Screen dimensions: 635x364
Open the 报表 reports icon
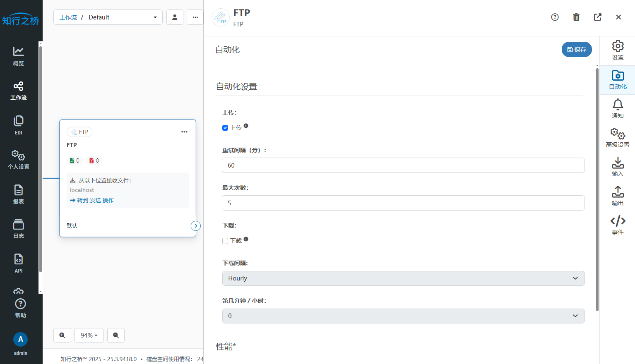(x=18, y=194)
